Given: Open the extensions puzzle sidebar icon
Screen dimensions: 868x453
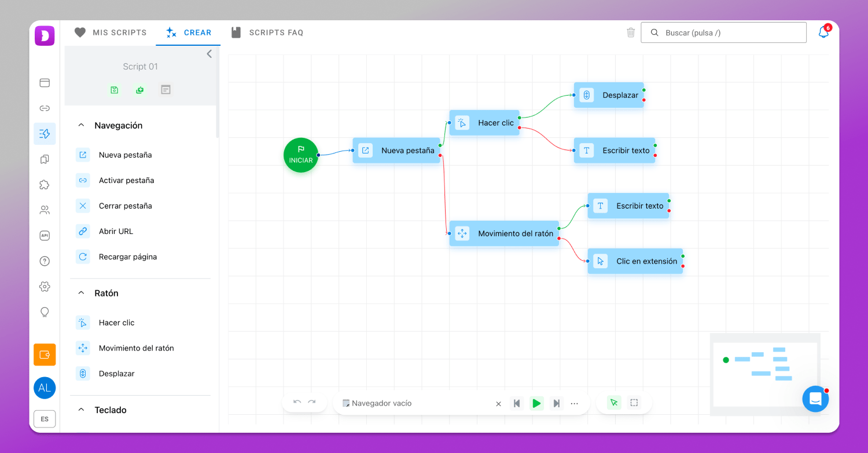Looking at the screenshot, I should click(x=45, y=185).
